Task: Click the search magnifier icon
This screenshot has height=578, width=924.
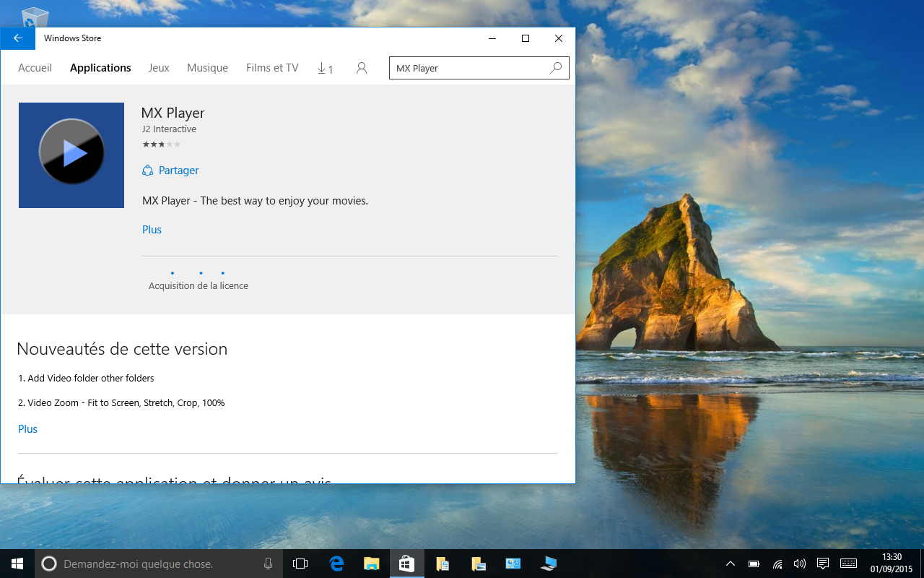Action: [x=556, y=68]
